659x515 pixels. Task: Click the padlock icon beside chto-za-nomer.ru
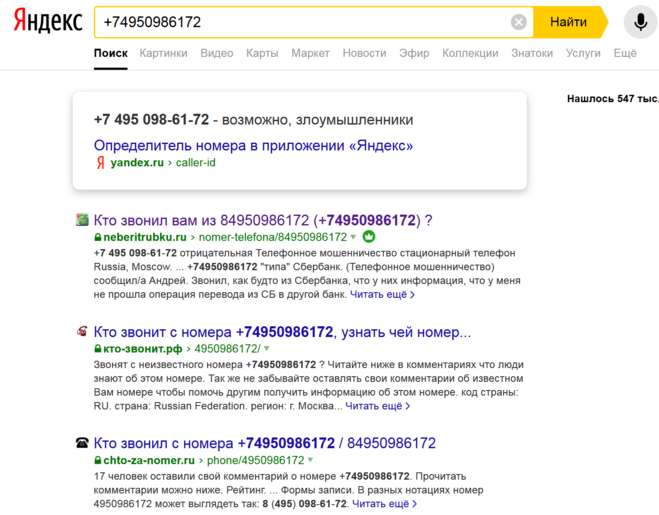[x=98, y=460]
